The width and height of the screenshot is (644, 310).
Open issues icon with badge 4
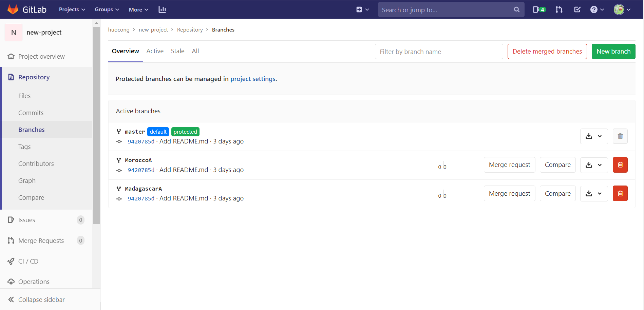click(539, 9)
